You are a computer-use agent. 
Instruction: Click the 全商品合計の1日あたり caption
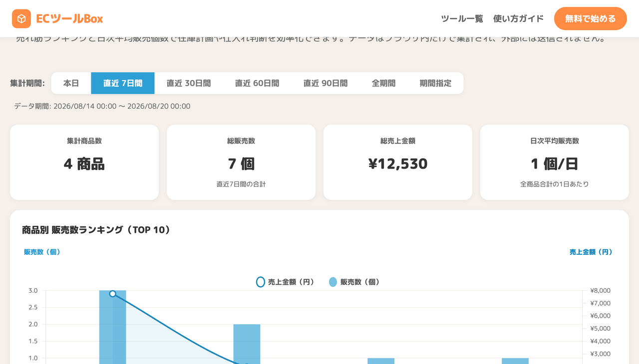coord(555,184)
